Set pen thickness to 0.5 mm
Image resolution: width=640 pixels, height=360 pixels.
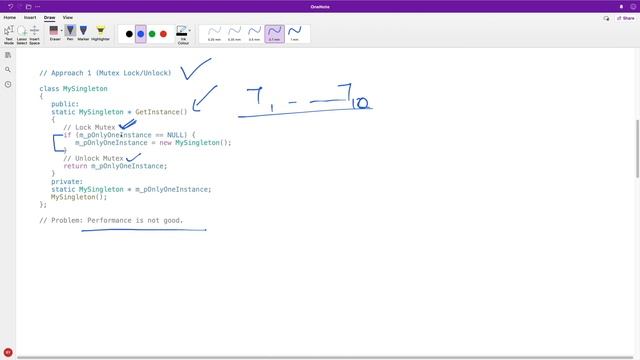254,33
